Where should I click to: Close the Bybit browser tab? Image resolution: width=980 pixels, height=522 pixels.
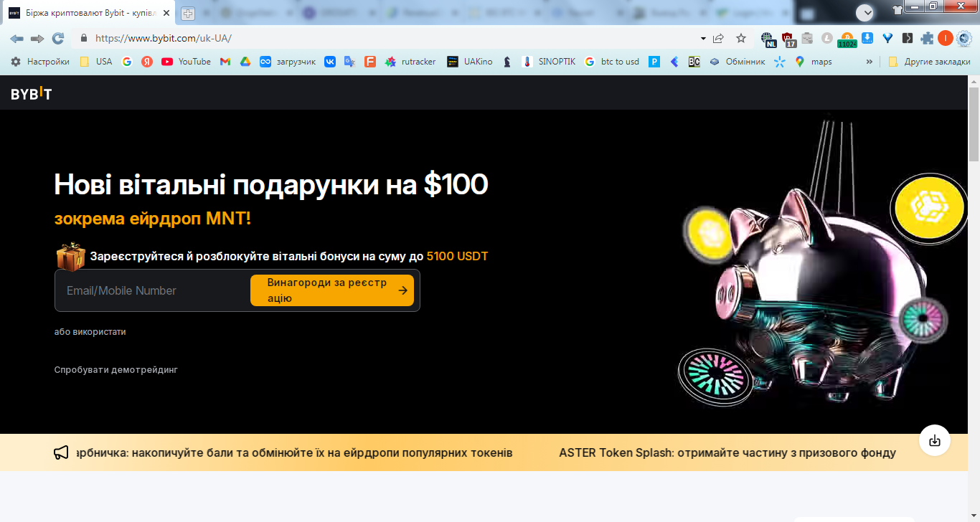pyautogui.click(x=166, y=13)
